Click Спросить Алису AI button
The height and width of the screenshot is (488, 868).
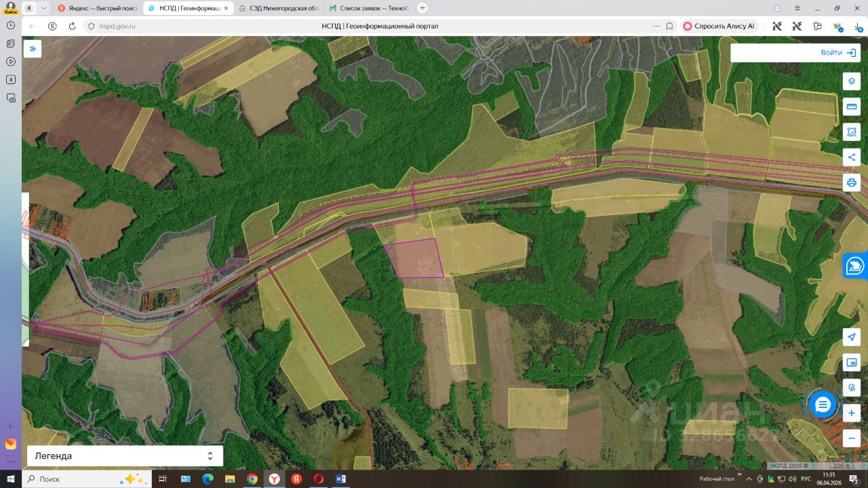719,26
